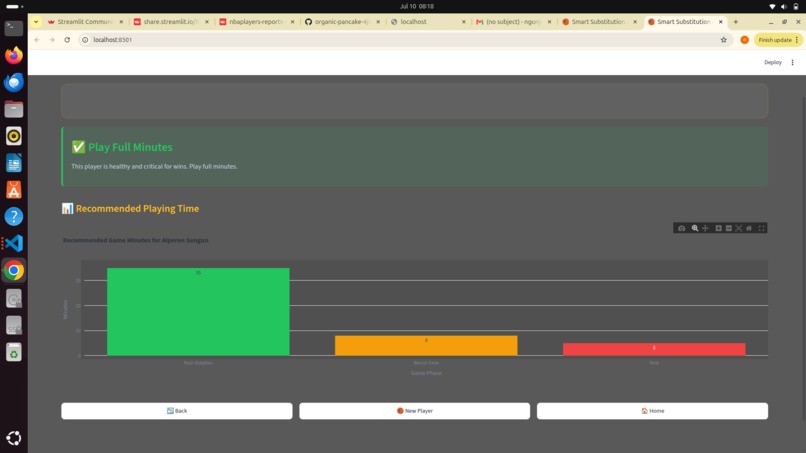Image resolution: width=806 pixels, height=453 pixels.
Task: Click the Home button
Action: pos(652,411)
